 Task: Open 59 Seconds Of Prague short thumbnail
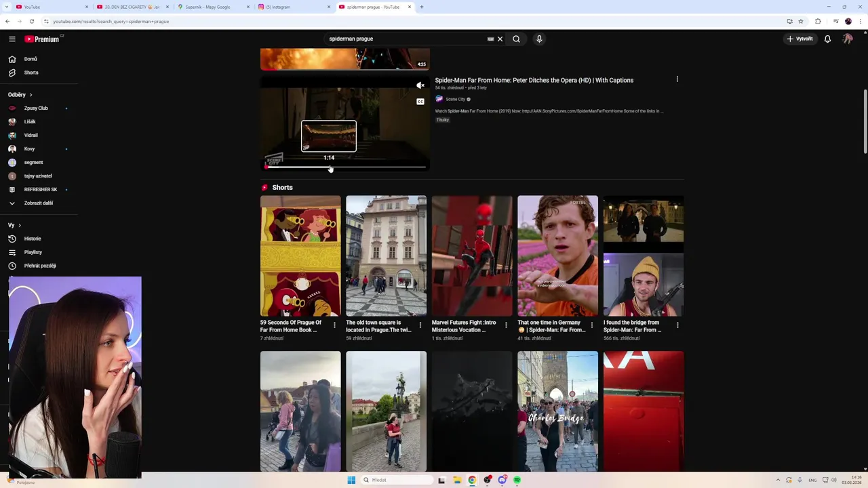pyautogui.click(x=300, y=256)
